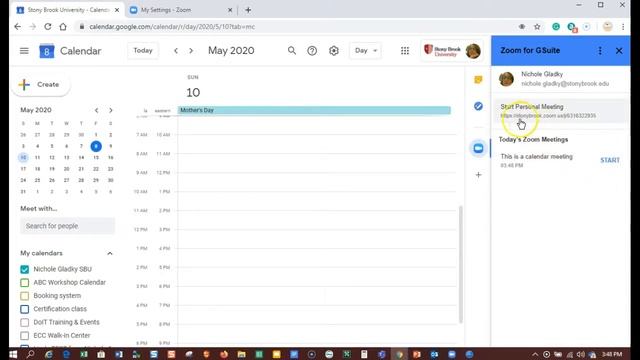
Task: Get more add-ons plus icon
Action: (x=478, y=175)
